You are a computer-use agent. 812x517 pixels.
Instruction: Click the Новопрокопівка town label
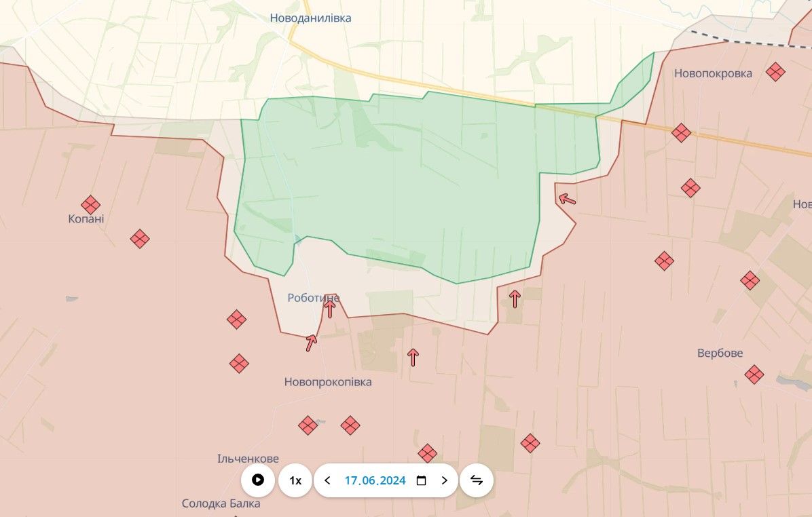tap(328, 382)
